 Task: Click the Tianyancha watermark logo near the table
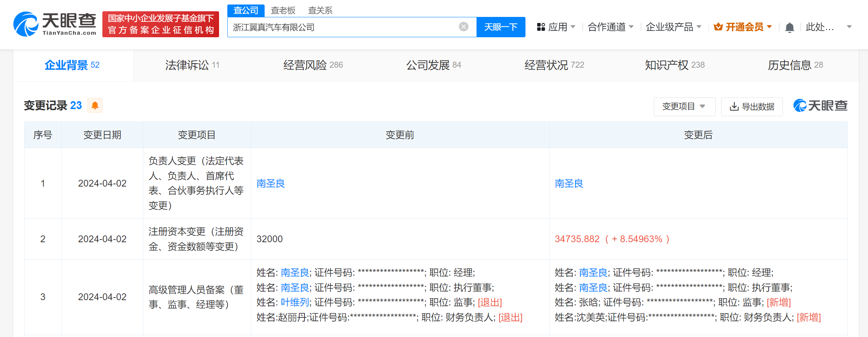820,106
